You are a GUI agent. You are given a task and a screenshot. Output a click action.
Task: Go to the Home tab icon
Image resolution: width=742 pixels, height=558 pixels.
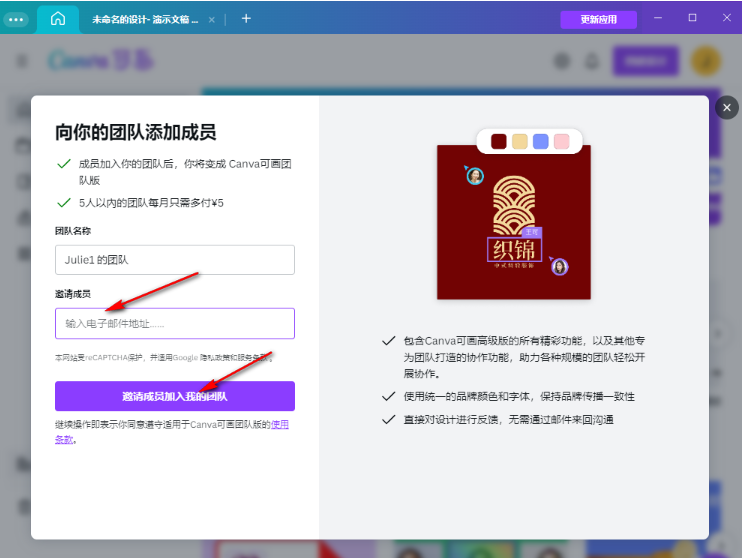click(x=58, y=19)
